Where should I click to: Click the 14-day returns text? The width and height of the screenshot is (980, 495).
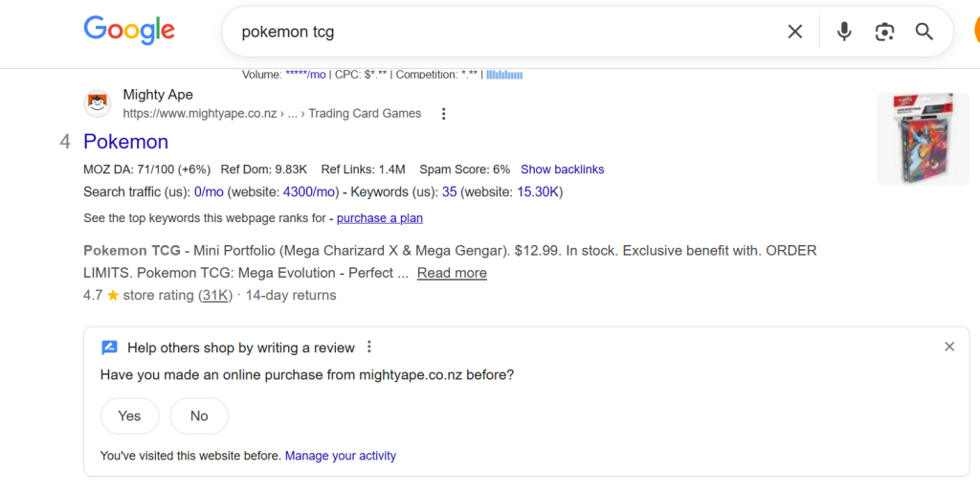pyautogui.click(x=291, y=295)
